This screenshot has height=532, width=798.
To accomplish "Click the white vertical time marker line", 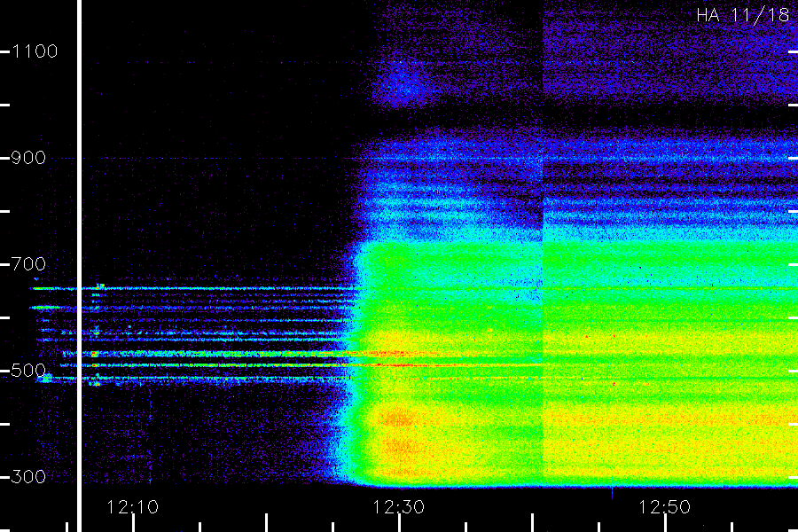I will pyautogui.click(x=80, y=266).
